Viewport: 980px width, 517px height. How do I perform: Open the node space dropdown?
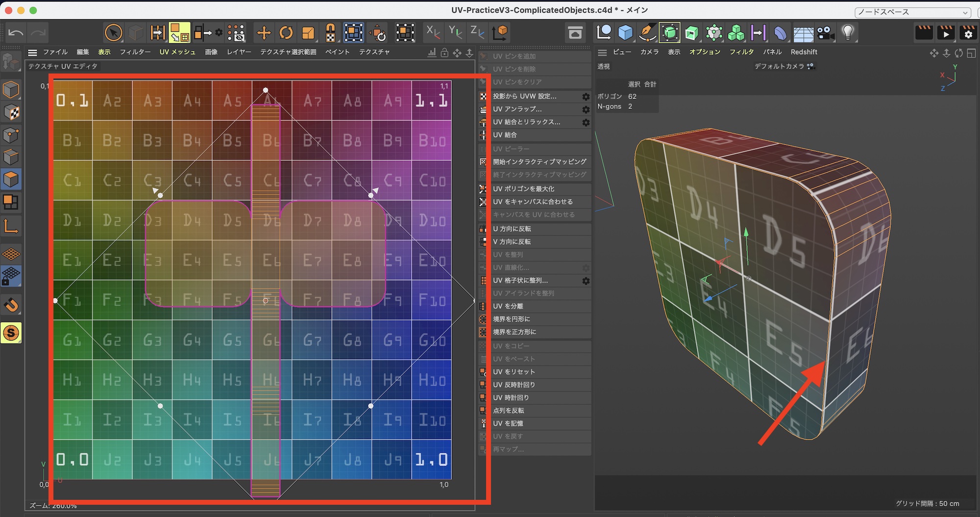912,12
